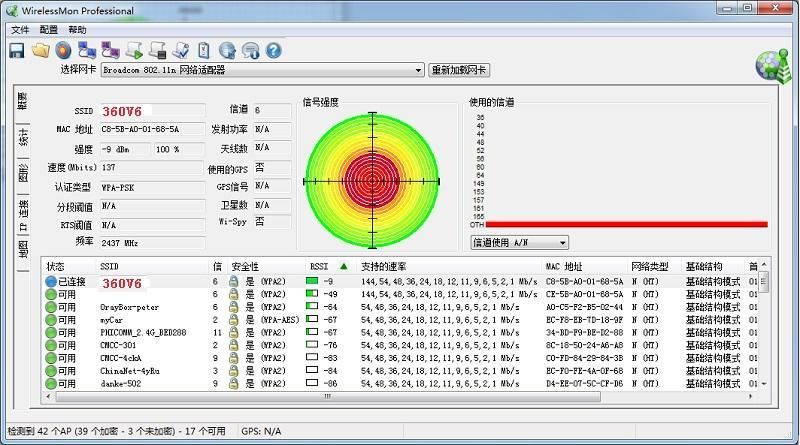Click the padlock icon in the CMCC-301 row
The height and width of the screenshot is (445, 800).
pos(233,345)
